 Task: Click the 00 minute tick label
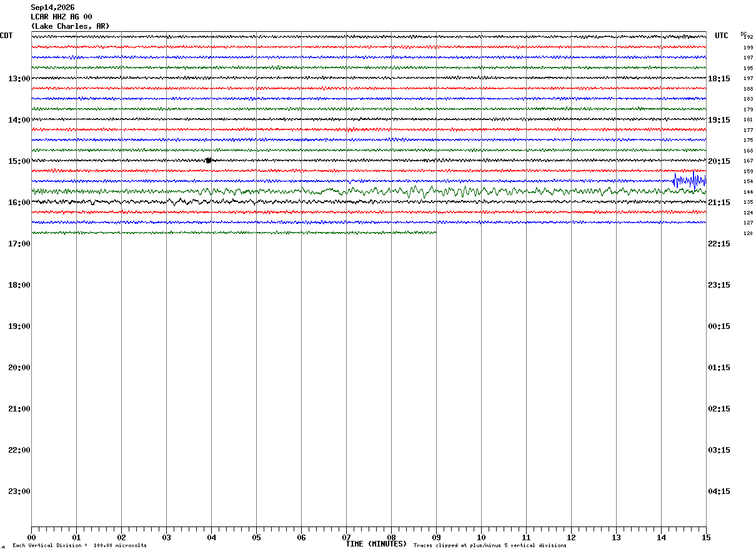31,538
